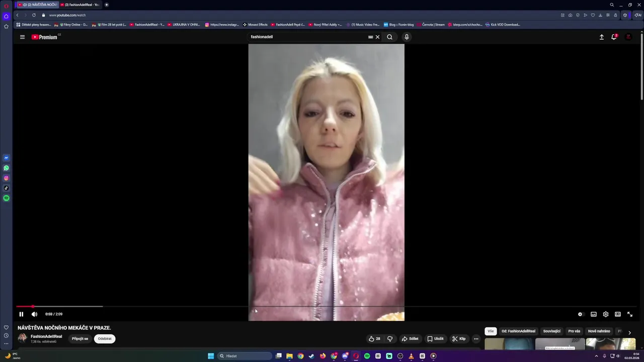Click the taskbar Hledat search box
This screenshot has width=644, height=362.
(245, 356)
